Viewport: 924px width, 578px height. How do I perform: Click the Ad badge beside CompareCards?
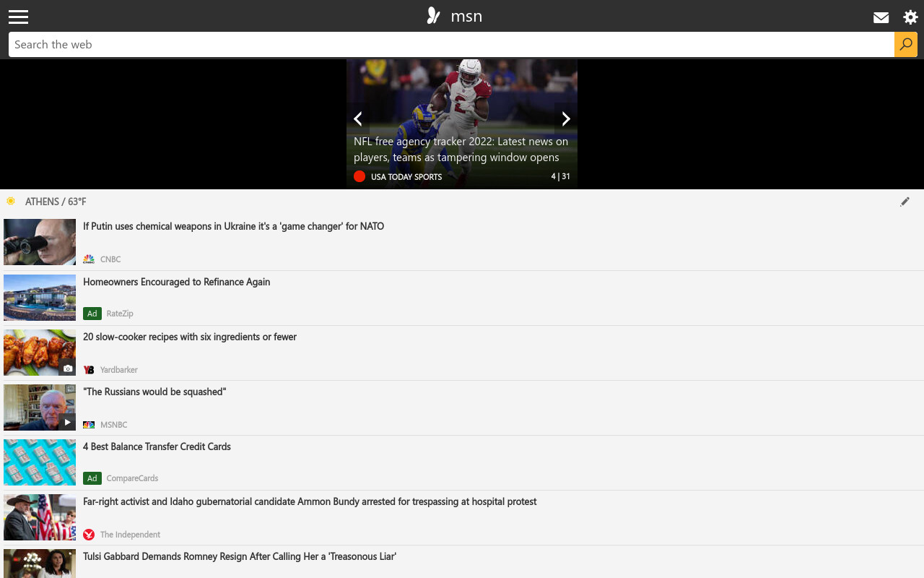point(92,478)
